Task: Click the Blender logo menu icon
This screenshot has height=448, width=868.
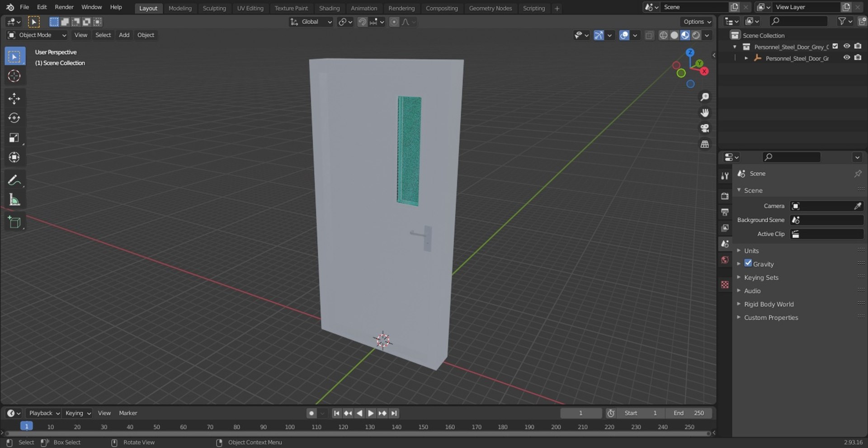Action: pos(10,7)
